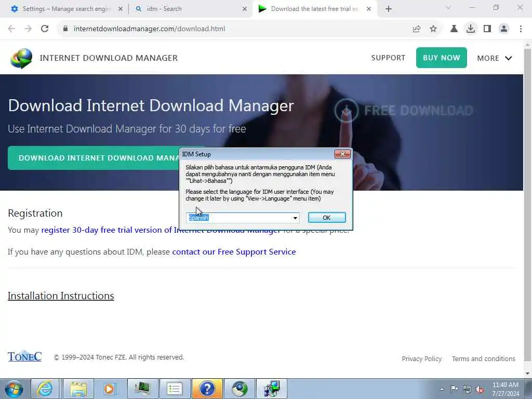Click Download Internet Download Manager button

click(94, 158)
